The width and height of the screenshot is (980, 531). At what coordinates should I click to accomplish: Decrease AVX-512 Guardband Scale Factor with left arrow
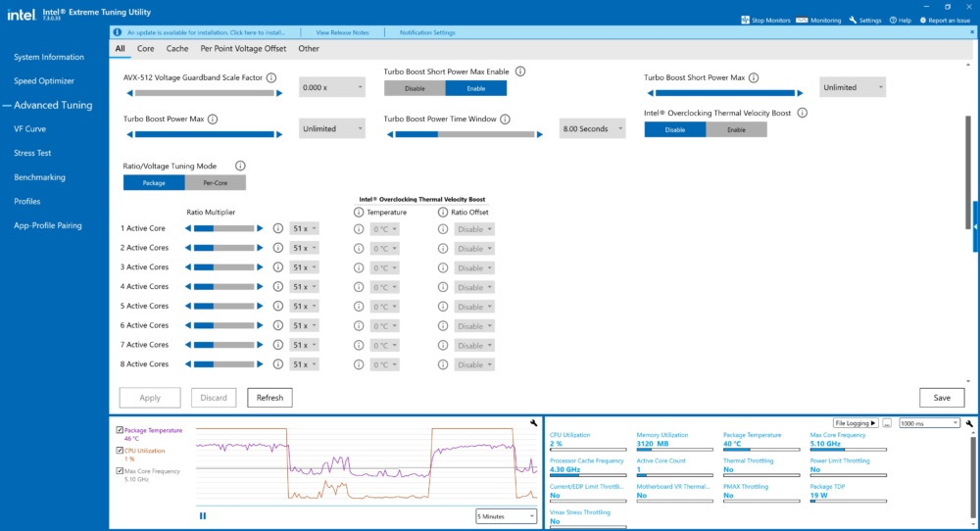(x=130, y=93)
